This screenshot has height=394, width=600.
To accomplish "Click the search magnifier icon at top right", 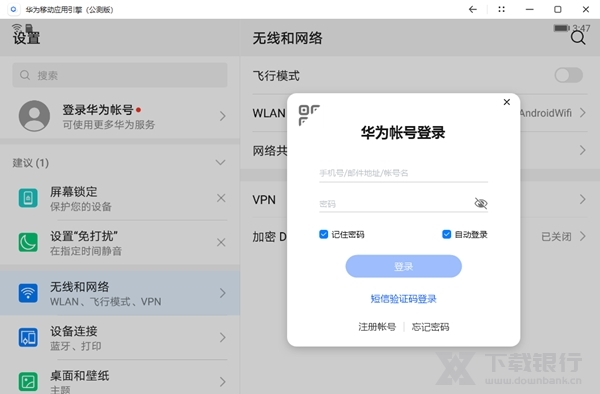I will tap(578, 38).
